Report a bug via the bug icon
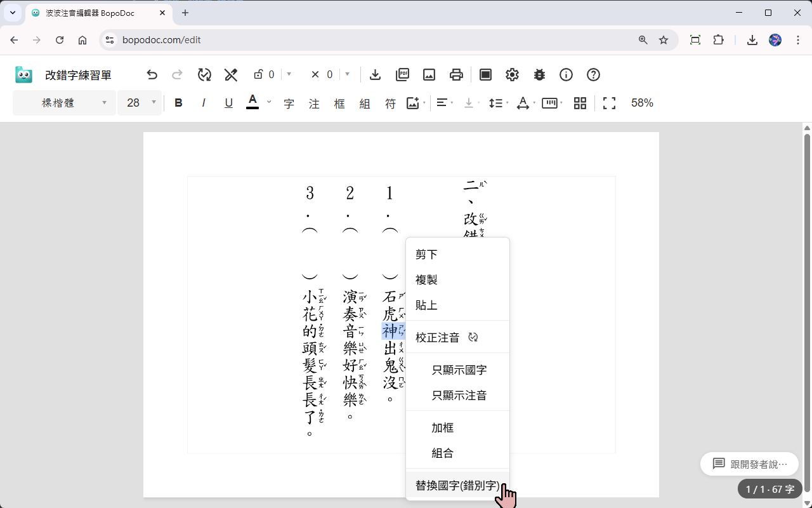 click(539, 74)
